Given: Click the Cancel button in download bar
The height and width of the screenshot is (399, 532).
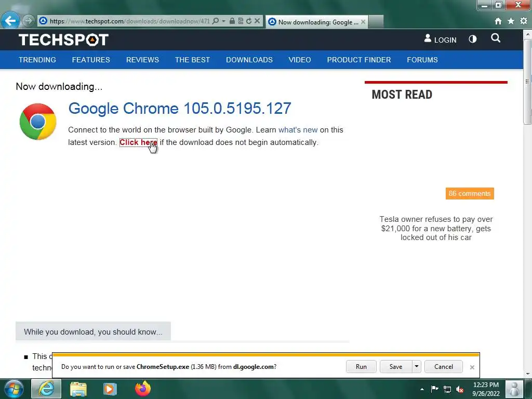Looking at the screenshot, I should coord(444,366).
